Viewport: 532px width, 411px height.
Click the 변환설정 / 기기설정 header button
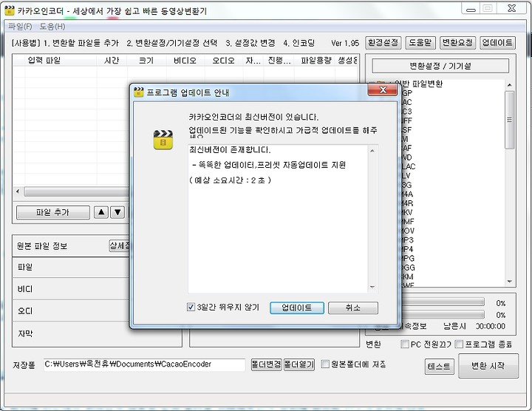pyautogui.click(x=440, y=66)
